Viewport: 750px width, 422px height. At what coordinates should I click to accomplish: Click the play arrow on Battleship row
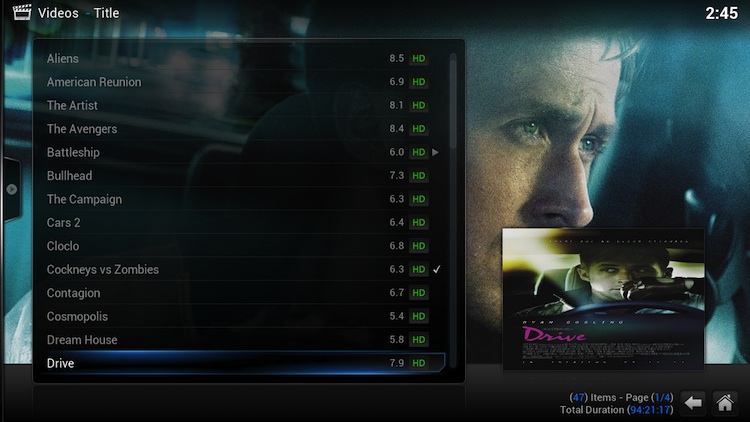pos(435,152)
